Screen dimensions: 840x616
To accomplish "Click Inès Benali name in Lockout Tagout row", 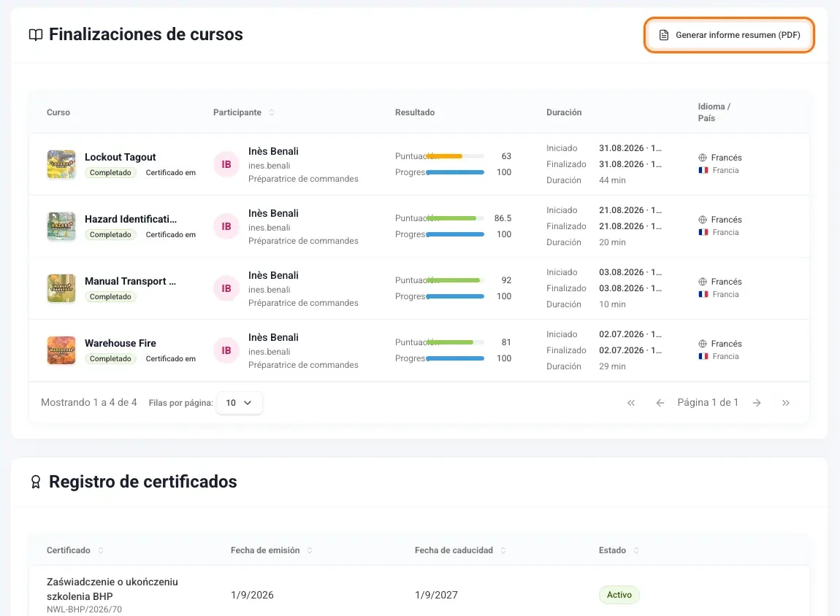I will [273, 152].
